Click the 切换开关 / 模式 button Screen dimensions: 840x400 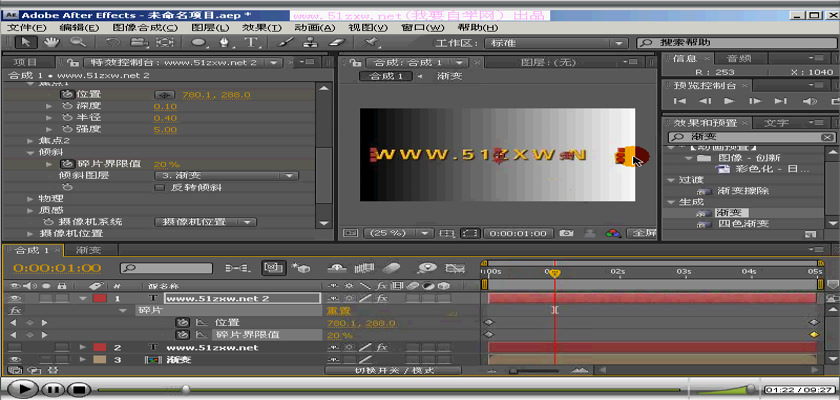pos(393,371)
